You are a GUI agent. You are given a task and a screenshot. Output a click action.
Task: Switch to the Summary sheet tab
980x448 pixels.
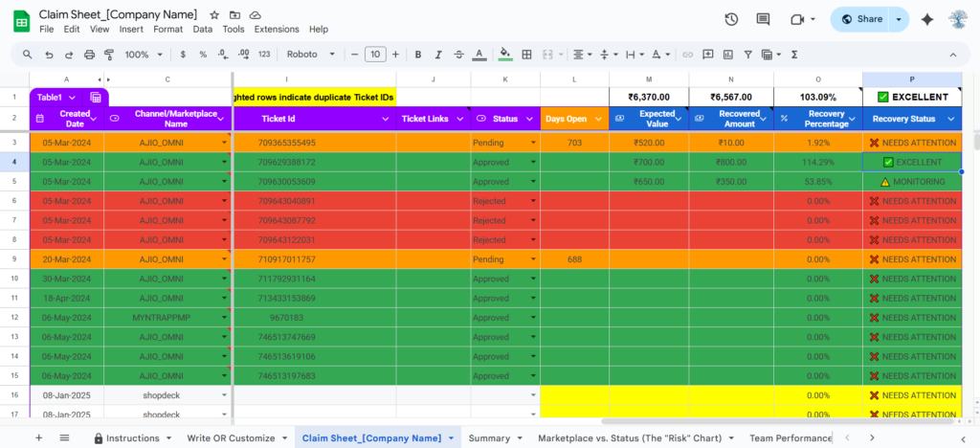coord(489,437)
